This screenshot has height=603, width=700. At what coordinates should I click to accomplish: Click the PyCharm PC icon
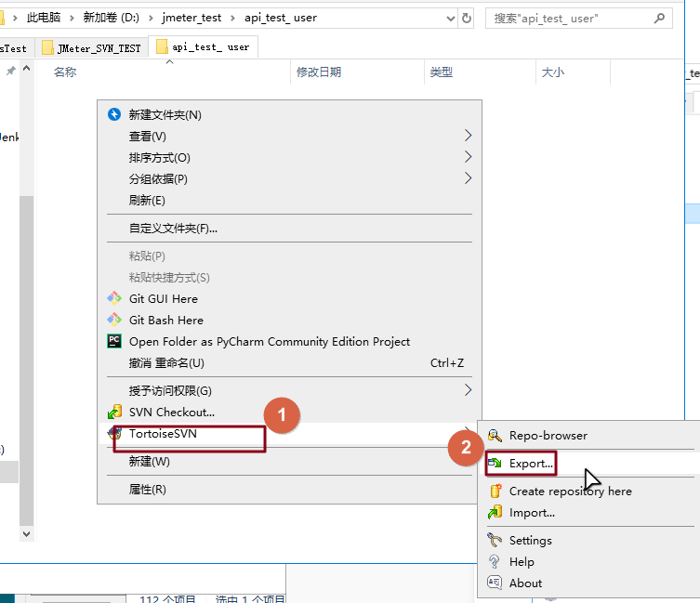coord(114,341)
